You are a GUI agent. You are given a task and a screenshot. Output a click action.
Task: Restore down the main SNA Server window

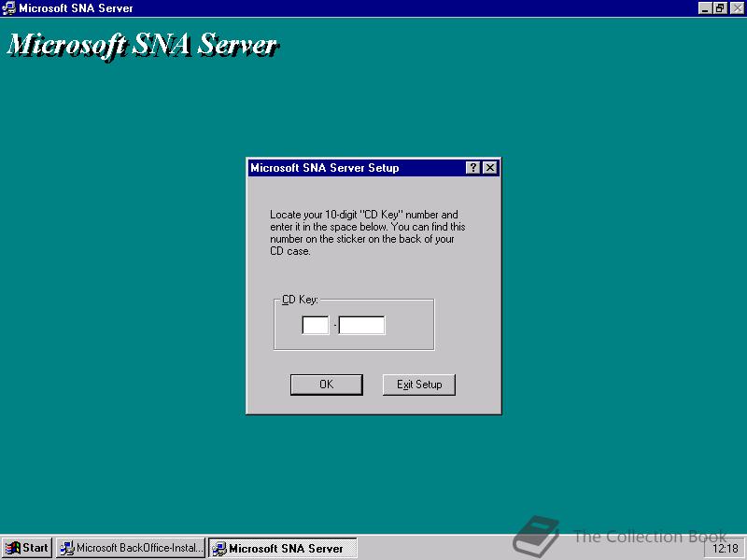tap(720, 8)
